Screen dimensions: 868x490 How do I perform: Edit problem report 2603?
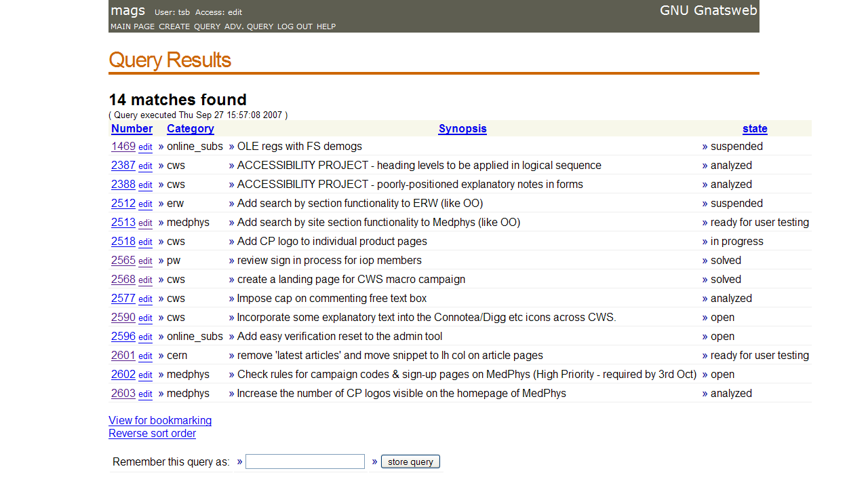click(x=145, y=394)
